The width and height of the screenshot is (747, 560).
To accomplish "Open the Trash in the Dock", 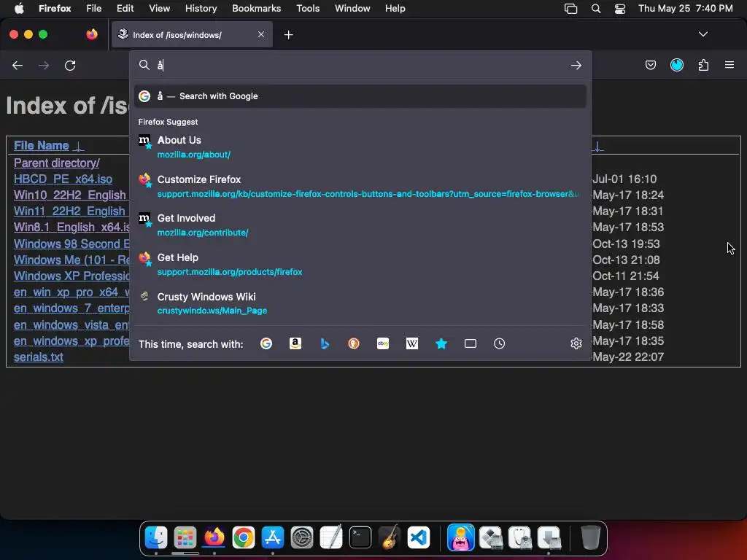I will pyautogui.click(x=590, y=537).
